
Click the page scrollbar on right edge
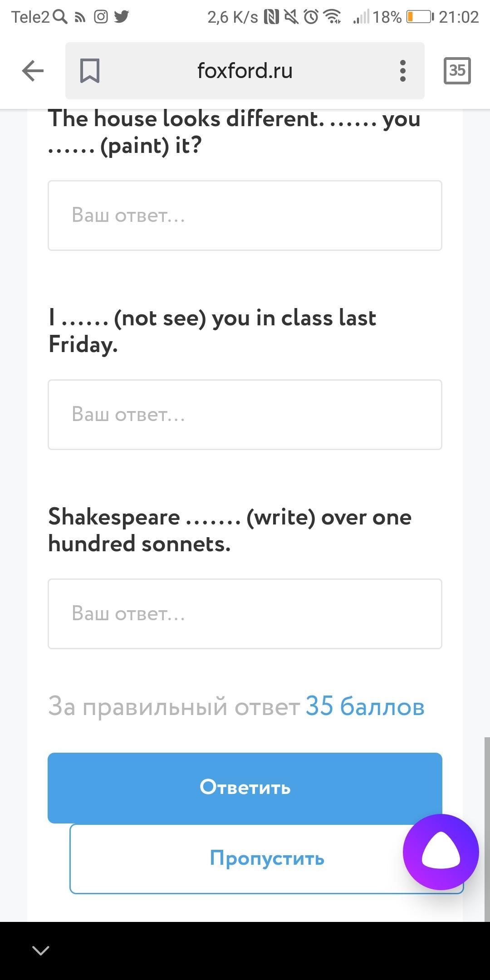coord(487,826)
